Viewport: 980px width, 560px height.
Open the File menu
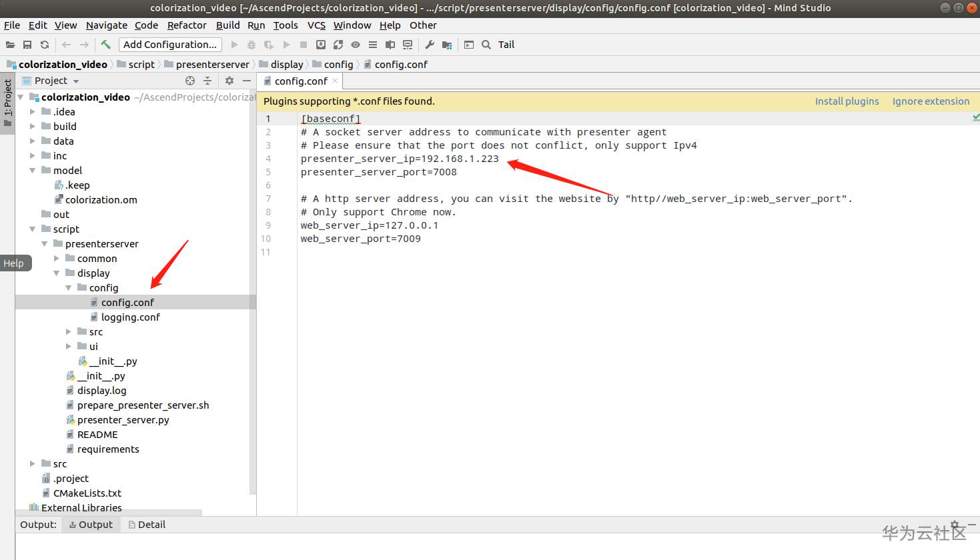pos(12,25)
